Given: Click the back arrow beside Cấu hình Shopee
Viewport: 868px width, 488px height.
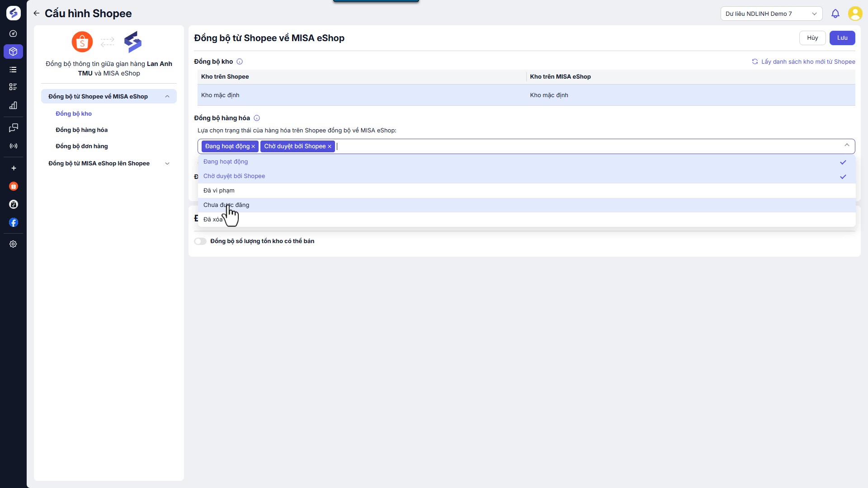Looking at the screenshot, I should click(x=36, y=14).
